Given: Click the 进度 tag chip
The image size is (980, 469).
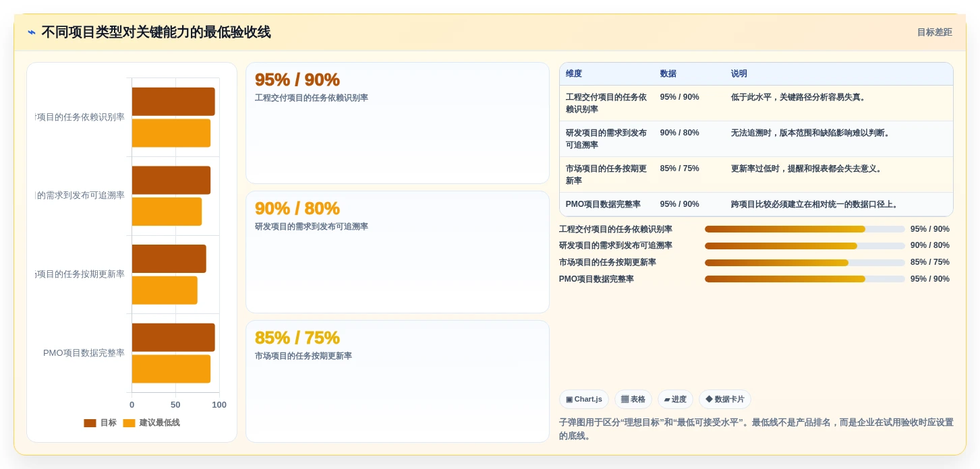Looking at the screenshot, I should tap(675, 400).
